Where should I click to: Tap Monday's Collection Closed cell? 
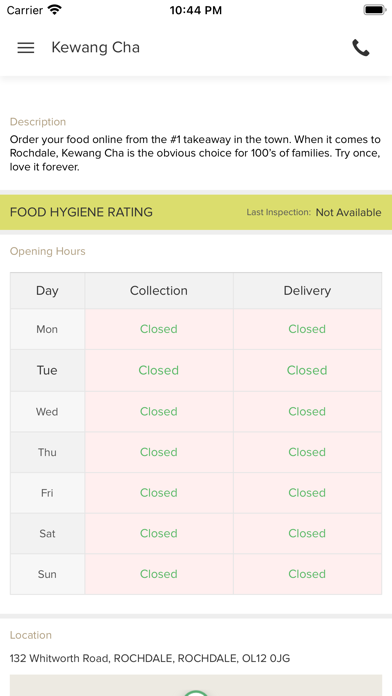tap(159, 329)
